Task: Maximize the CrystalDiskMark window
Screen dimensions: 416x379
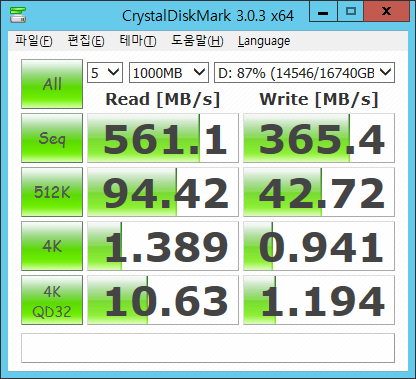Action: (x=351, y=11)
